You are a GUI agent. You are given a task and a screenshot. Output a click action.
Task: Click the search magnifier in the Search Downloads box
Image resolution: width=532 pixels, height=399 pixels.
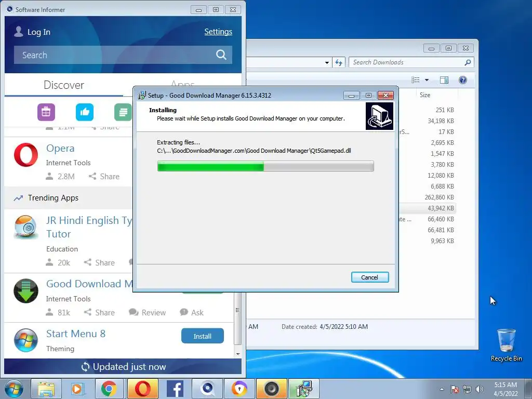point(468,62)
